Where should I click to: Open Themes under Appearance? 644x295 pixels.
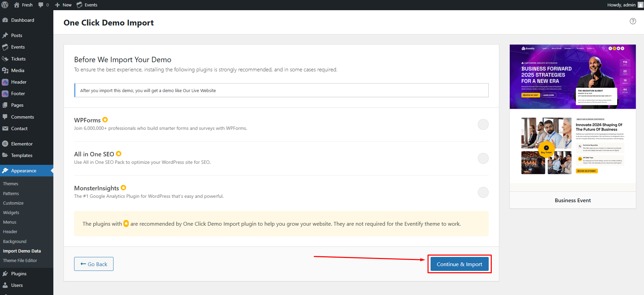pos(11,184)
